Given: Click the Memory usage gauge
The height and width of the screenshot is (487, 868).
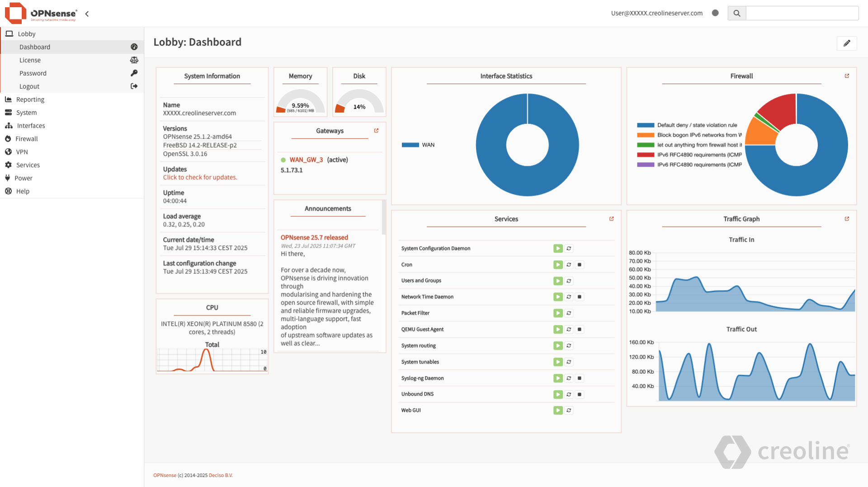Looking at the screenshot, I should pos(300,101).
